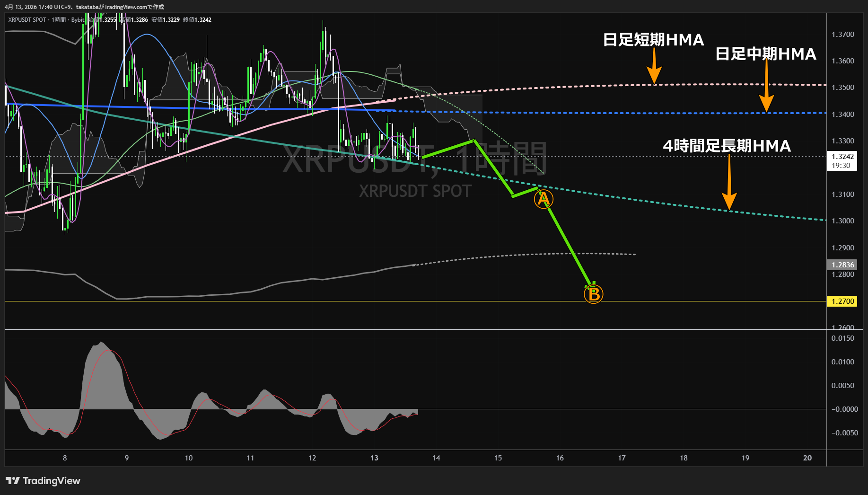Click the orange circled B marker

pos(593,294)
